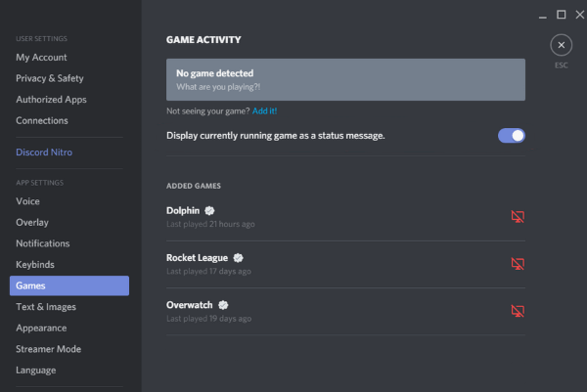Open Streamer Mode settings

click(49, 349)
